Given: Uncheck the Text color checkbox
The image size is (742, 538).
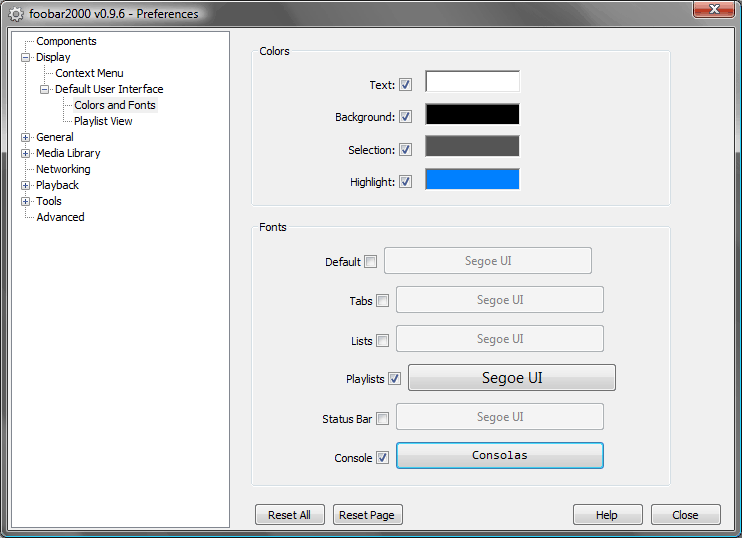Looking at the screenshot, I should (x=405, y=85).
